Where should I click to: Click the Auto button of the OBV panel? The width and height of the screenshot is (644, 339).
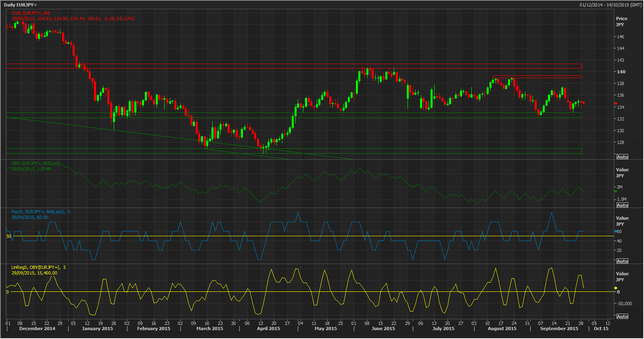[622, 205]
